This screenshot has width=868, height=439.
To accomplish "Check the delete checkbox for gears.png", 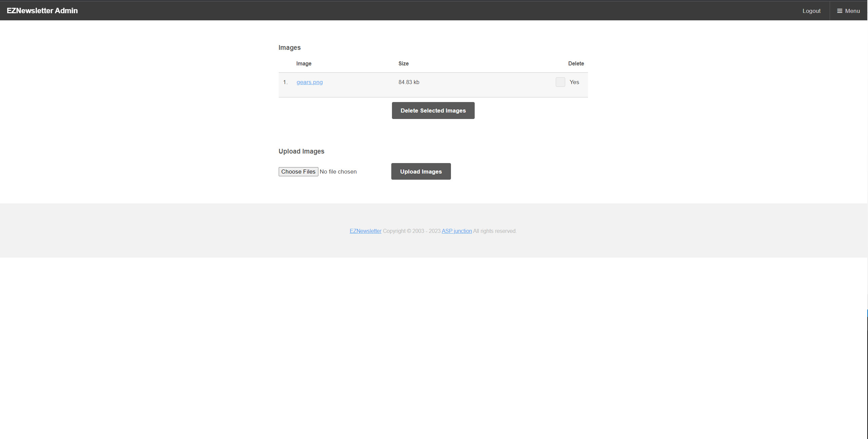I will pos(560,82).
